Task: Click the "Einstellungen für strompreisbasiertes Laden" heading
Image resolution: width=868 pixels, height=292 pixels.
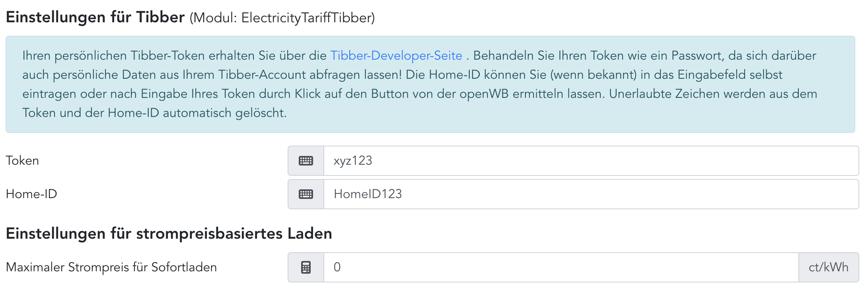Action: point(169,234)
